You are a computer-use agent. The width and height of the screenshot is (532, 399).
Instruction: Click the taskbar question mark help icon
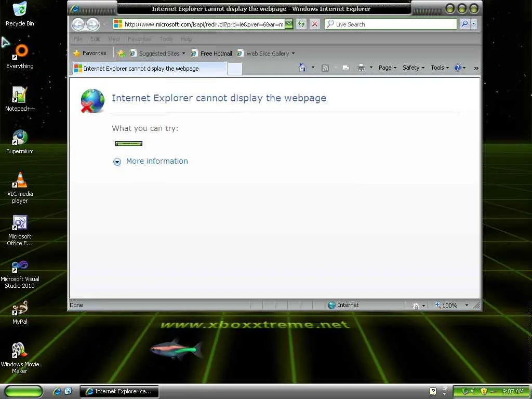point(433,391)
